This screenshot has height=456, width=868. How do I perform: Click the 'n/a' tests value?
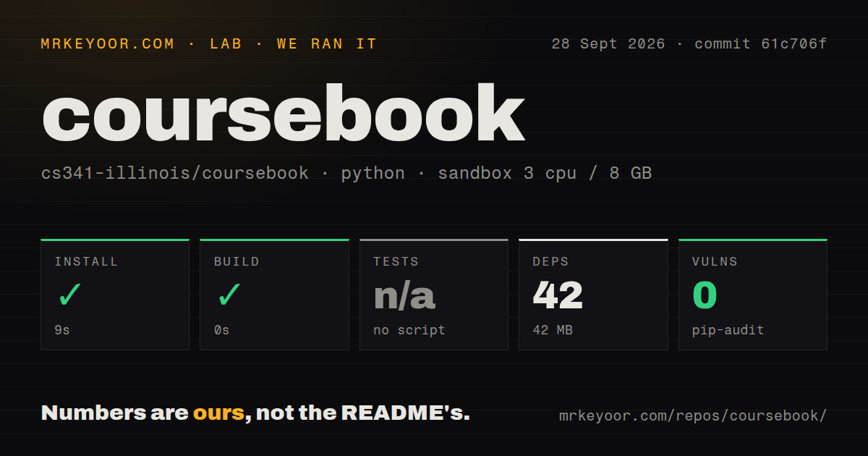(404, 295)
